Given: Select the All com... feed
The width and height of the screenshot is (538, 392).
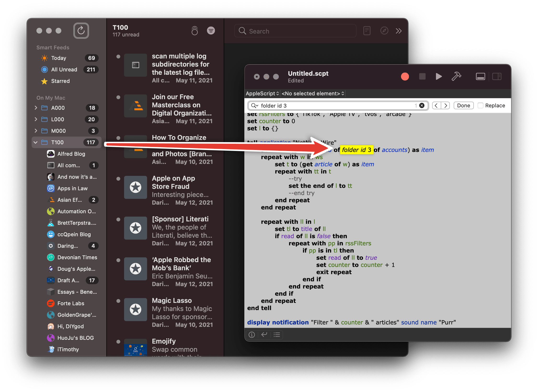Looking at the screenshot, I should (x=67, y=165).
